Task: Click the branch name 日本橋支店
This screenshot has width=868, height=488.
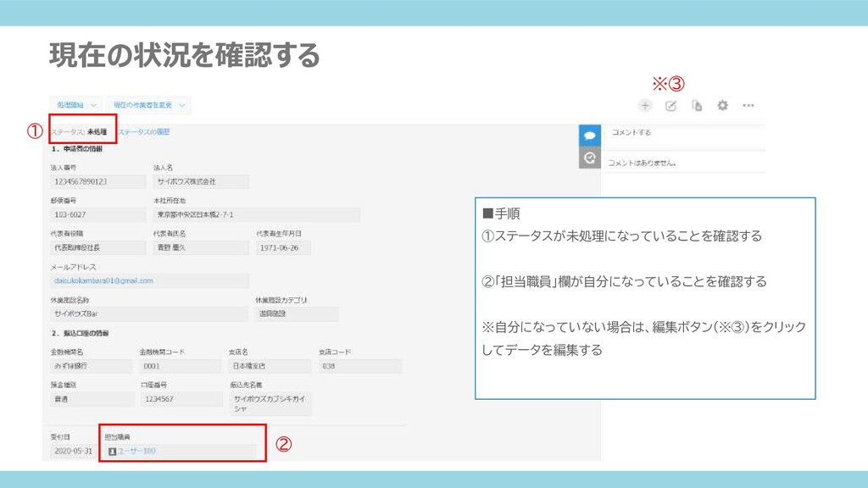Action: click(x=270, y=366)
